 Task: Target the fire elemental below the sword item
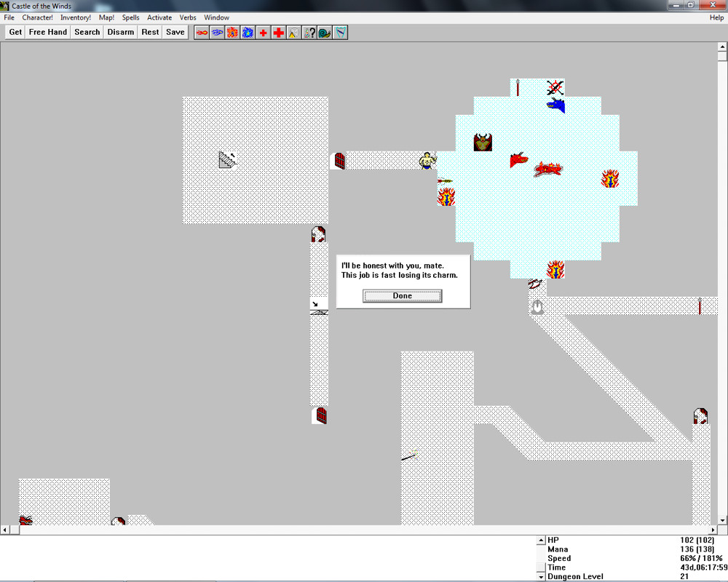[446, 196]
